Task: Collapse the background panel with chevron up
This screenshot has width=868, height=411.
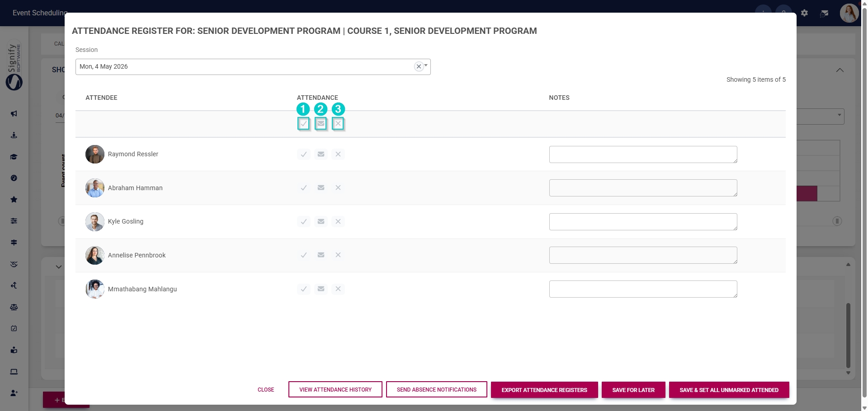Action: coord(840,70)
